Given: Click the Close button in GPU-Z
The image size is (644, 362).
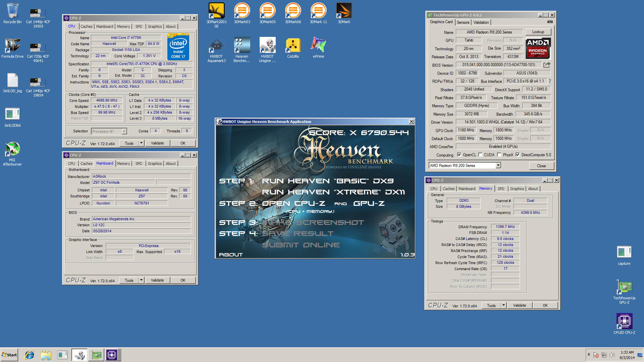Looking at the screenshot, I should coord(541,166).
